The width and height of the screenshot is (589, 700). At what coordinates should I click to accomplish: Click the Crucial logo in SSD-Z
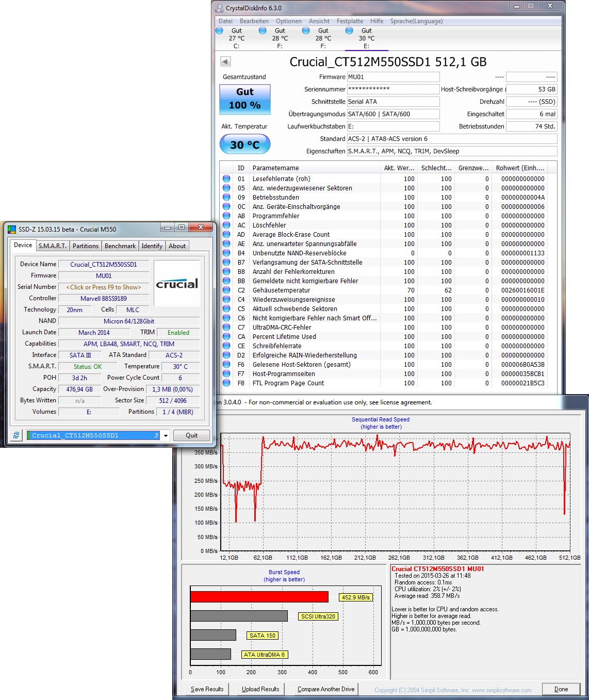pyautogui.click(x=177, y=284)
